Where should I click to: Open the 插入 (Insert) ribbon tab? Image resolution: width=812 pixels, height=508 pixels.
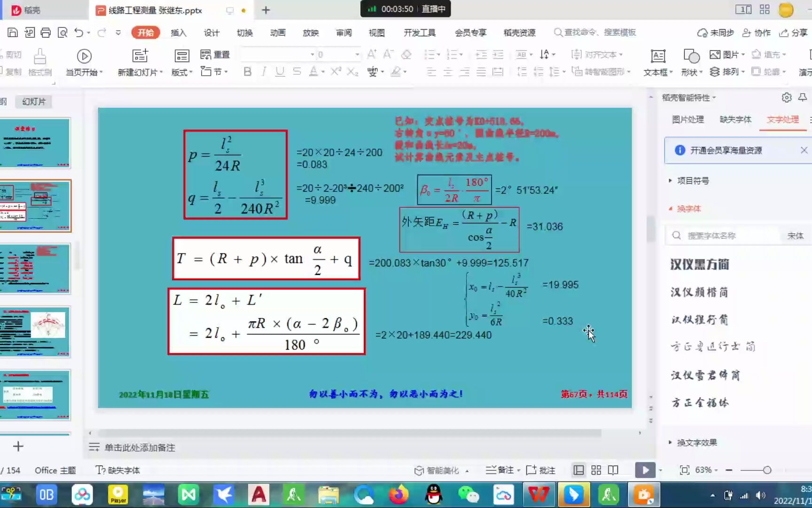[x=179, y=32]
